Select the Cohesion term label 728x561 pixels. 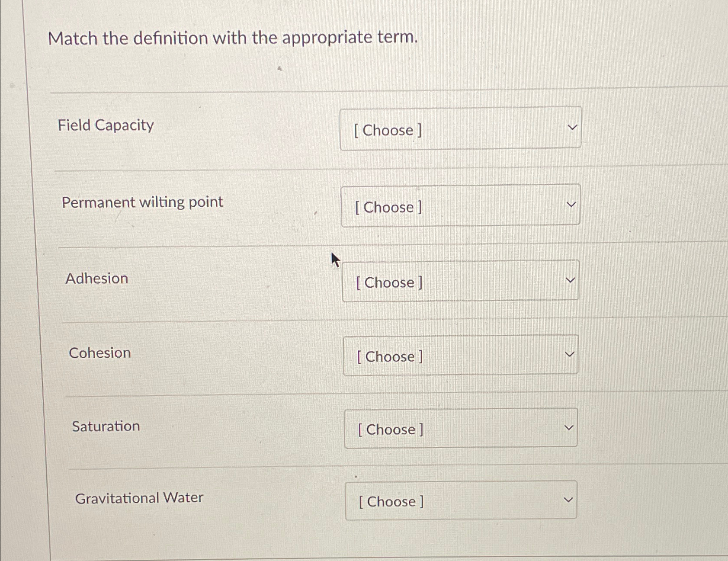tap(100, 353)
